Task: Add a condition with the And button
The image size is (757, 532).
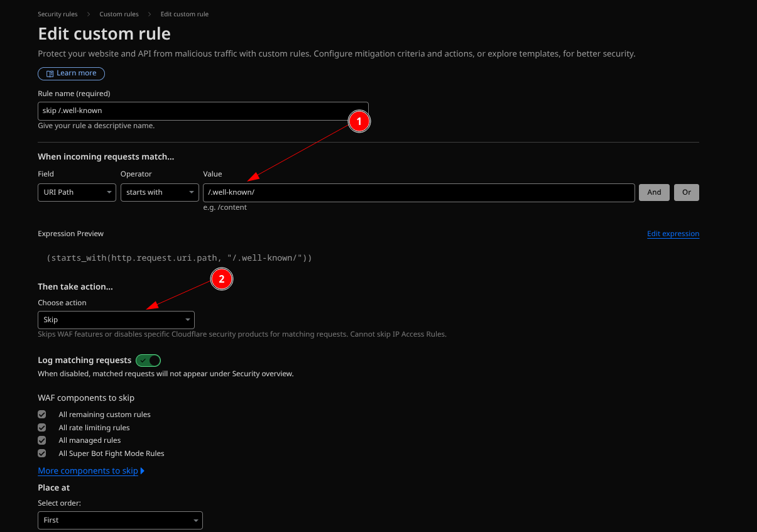Action: point(653,192)
